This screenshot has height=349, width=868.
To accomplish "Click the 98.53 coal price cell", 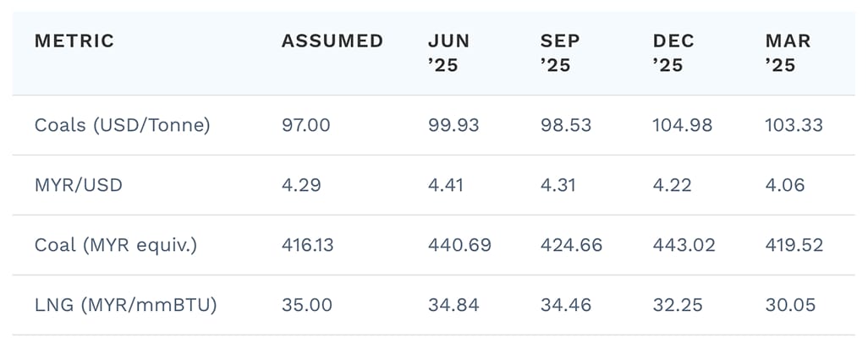I will (x=566, y=125).
